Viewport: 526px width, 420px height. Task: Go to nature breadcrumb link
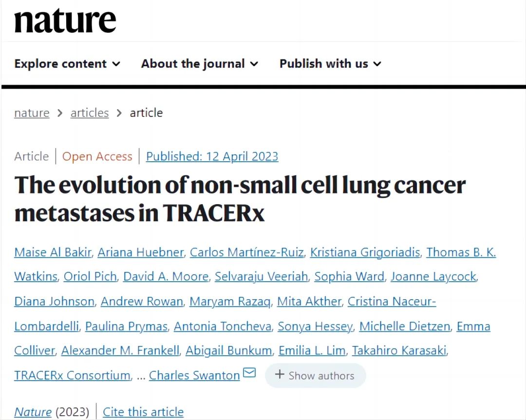click(x=32, y=113)
